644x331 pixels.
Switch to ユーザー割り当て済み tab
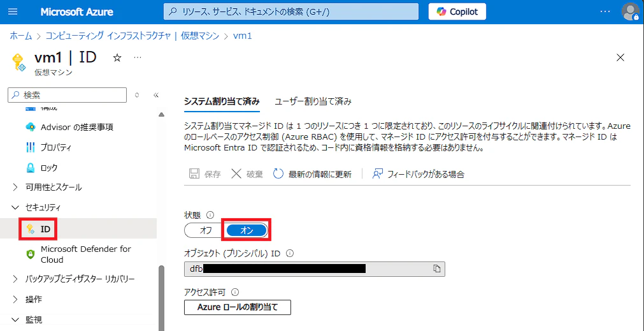coord(313,101)
